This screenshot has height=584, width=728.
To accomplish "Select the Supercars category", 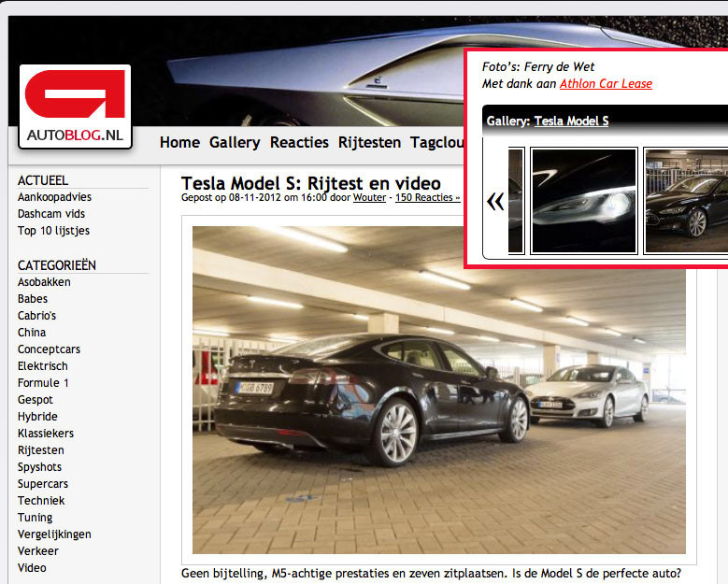I will click(x=43, y=483).
